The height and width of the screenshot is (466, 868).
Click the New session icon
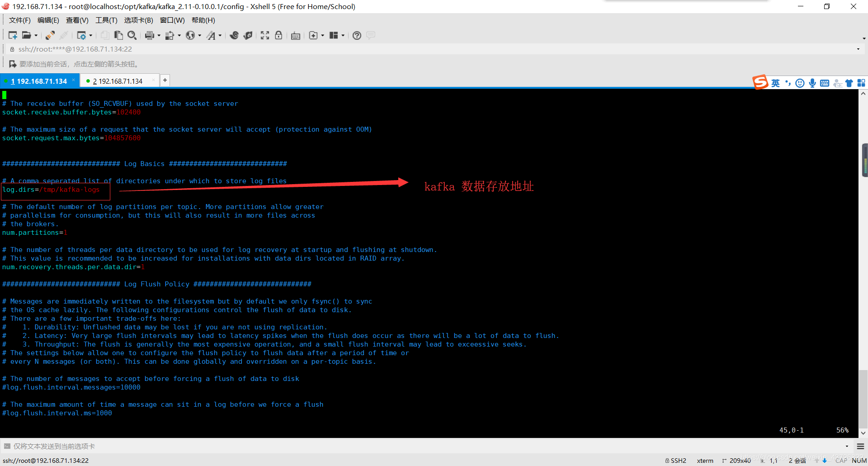point(13,35)
